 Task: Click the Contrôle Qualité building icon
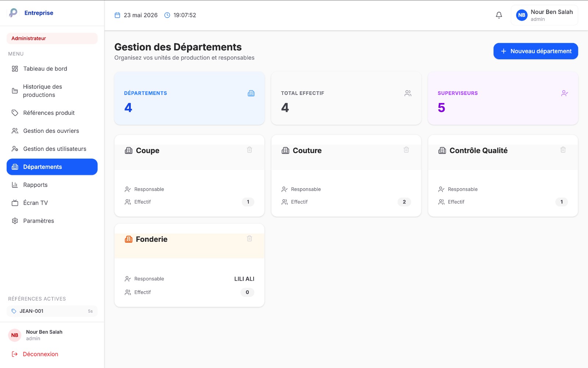click(x=442, y=151)
